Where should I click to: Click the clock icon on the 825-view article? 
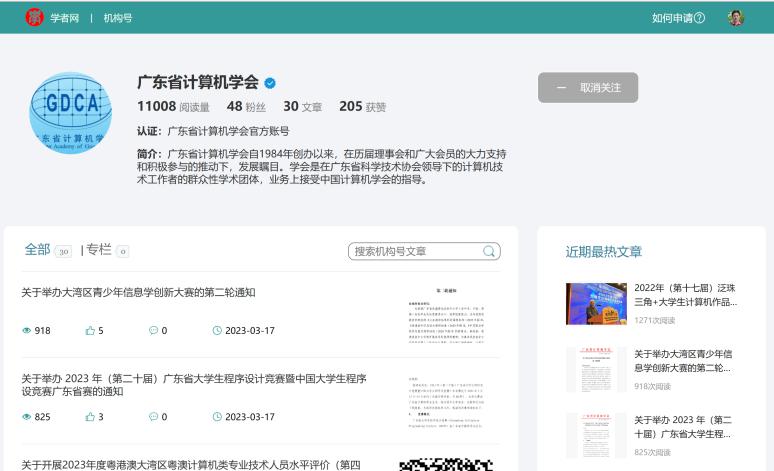tap(217, 417)
